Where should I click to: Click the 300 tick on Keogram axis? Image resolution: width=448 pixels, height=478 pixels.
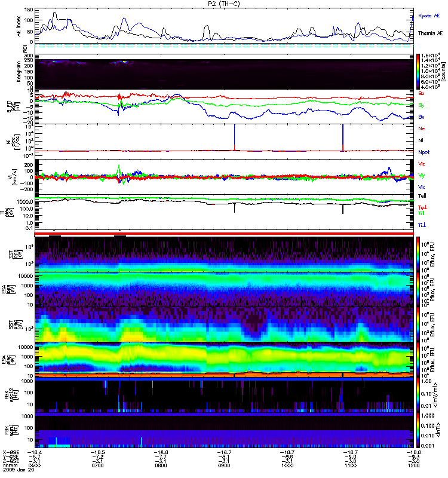[x=29, y=56]
